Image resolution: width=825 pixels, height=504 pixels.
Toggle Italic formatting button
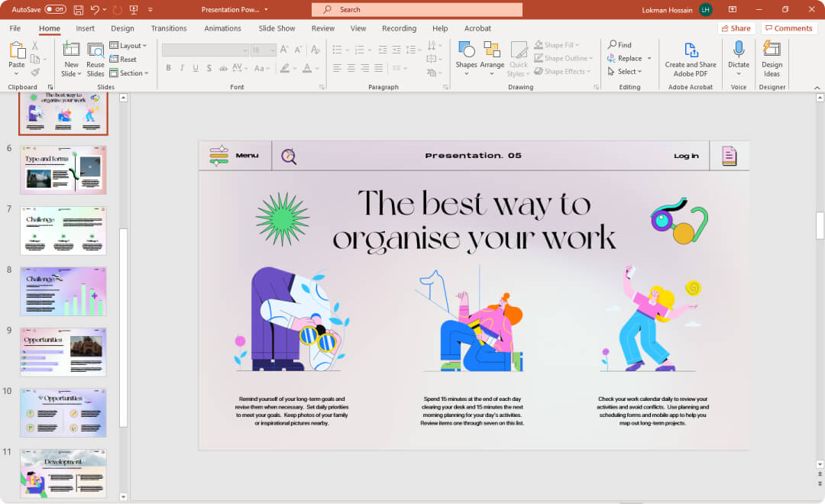point(182,68)
